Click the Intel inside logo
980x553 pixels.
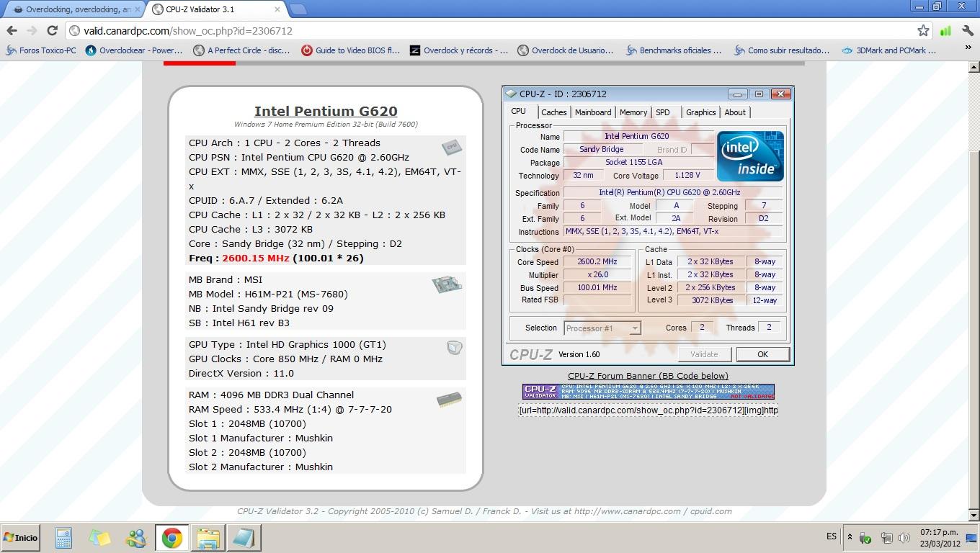pos(750,156)
